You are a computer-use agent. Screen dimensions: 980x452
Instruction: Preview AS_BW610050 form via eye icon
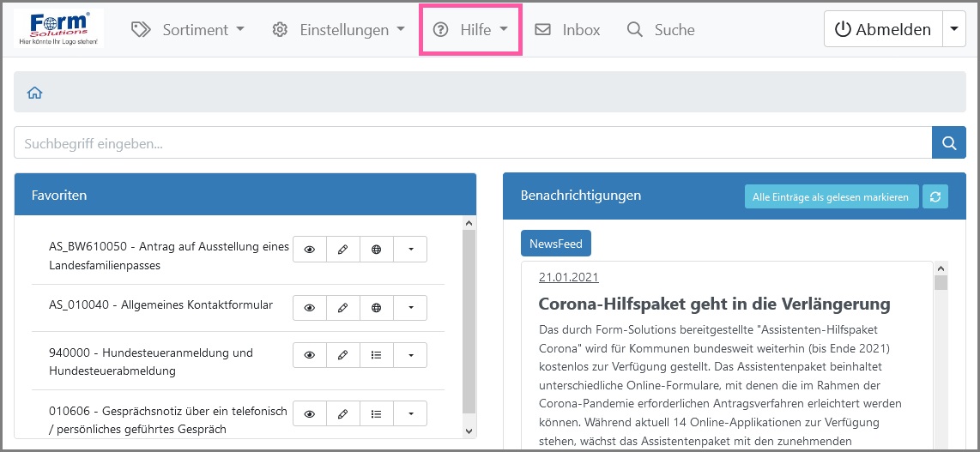(309, 250)
